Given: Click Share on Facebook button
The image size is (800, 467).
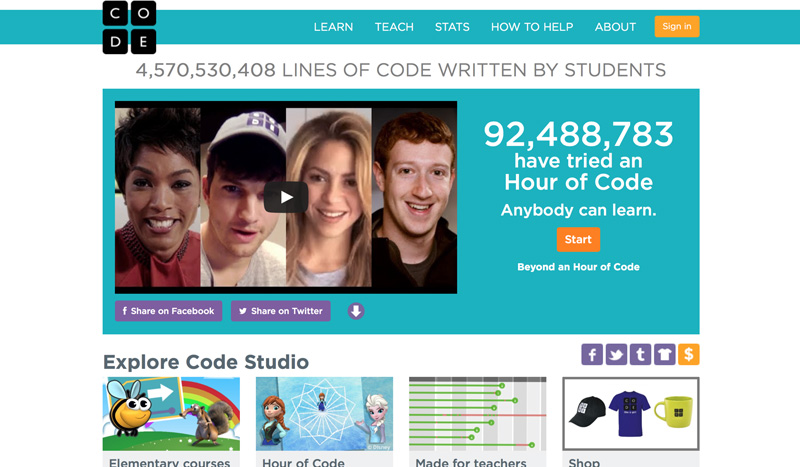Looking at the screenshot, I should pos(168,311).
